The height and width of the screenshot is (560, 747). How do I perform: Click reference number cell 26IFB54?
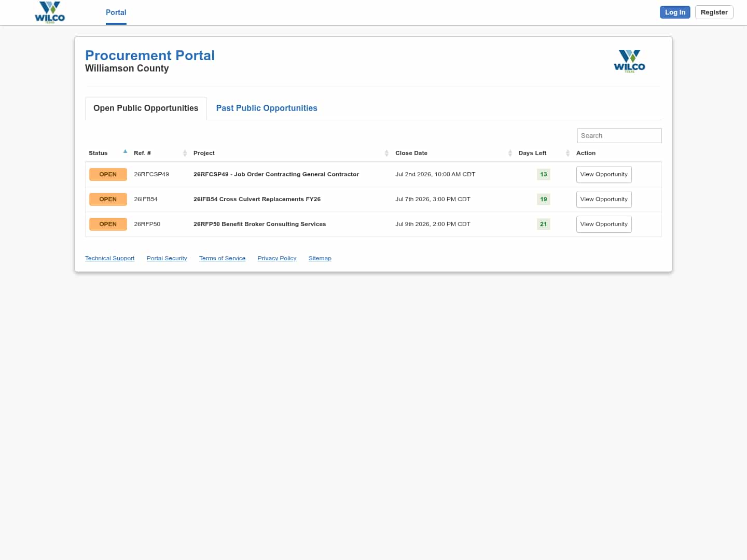[x=146, y=200]
